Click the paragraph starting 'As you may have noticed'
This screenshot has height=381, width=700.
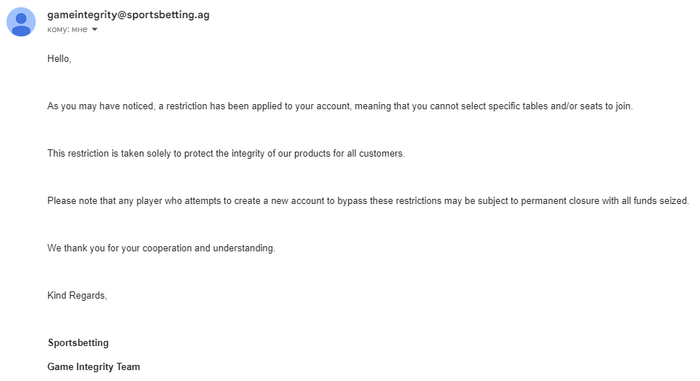pos(340,106)
